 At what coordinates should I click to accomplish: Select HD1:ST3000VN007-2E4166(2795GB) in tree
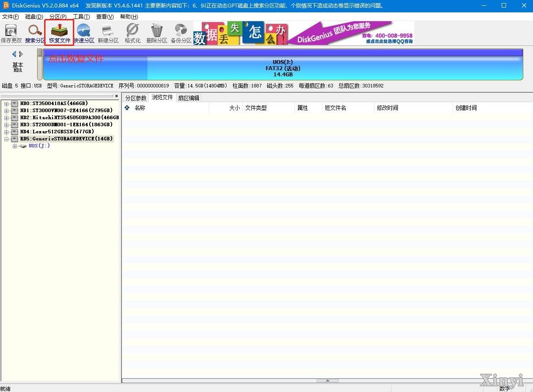[66, 110]
